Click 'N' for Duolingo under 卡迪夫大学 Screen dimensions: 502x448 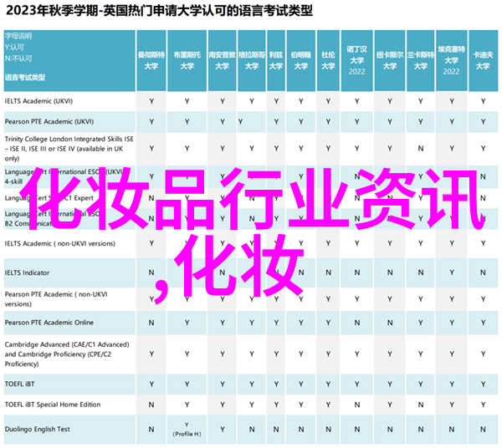483,430
